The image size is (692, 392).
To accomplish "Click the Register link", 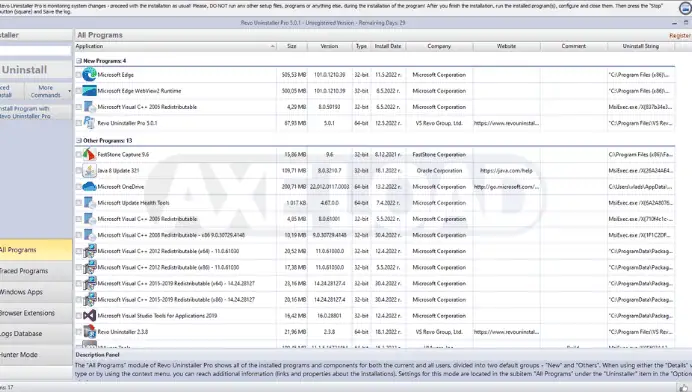I will click(x=680, y=35).
